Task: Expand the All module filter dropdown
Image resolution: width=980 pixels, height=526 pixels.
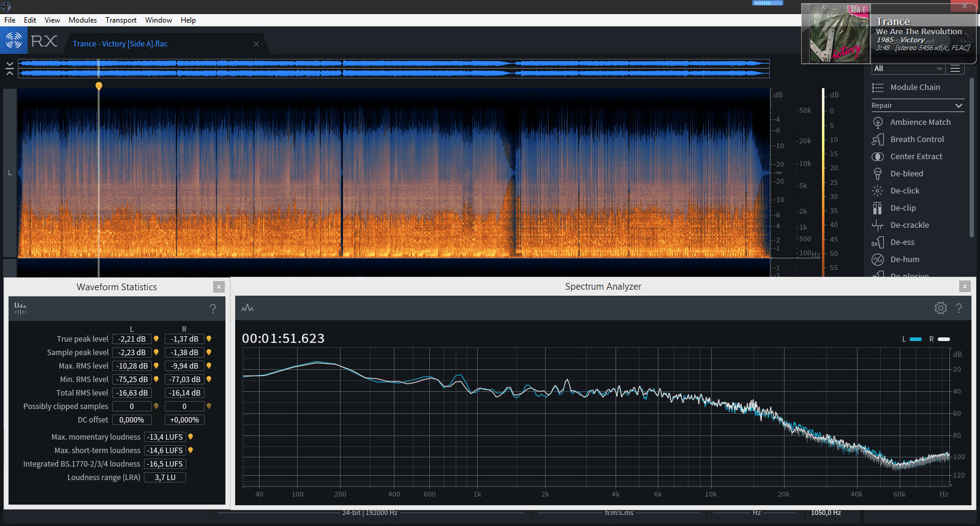Action: pos(908,69)
